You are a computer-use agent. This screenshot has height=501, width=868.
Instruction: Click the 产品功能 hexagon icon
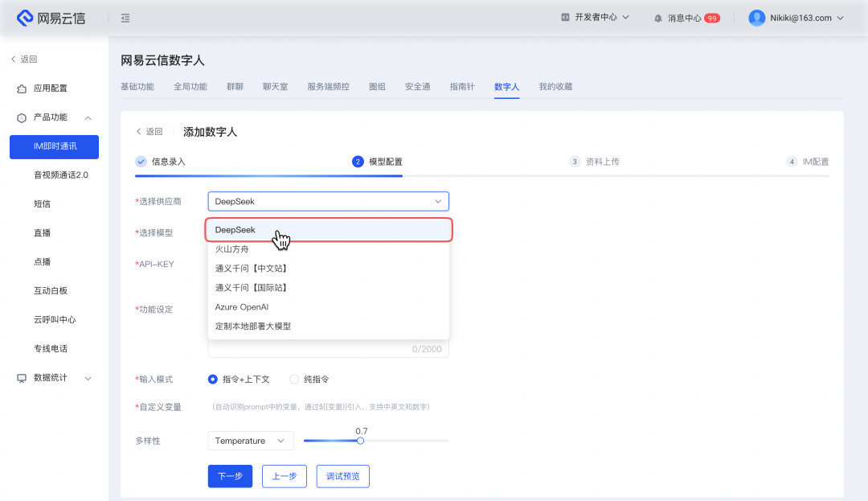(22, 117)
